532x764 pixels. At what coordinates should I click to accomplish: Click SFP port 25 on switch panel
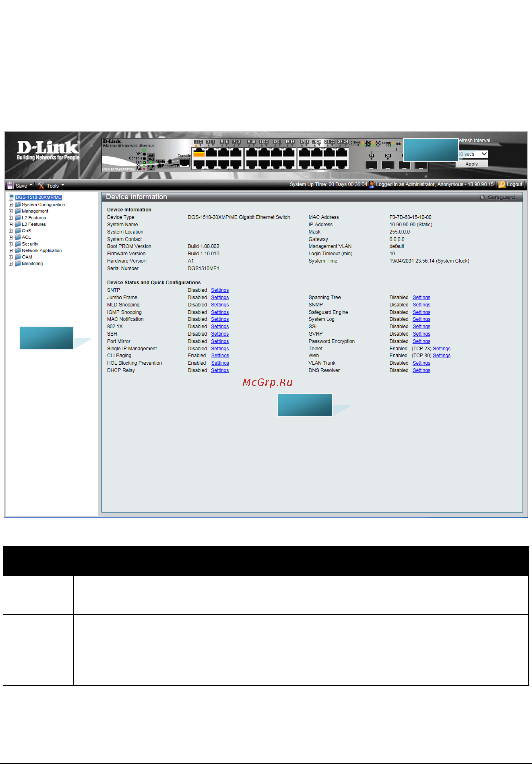pyautogui.click(x=371, y=165)
